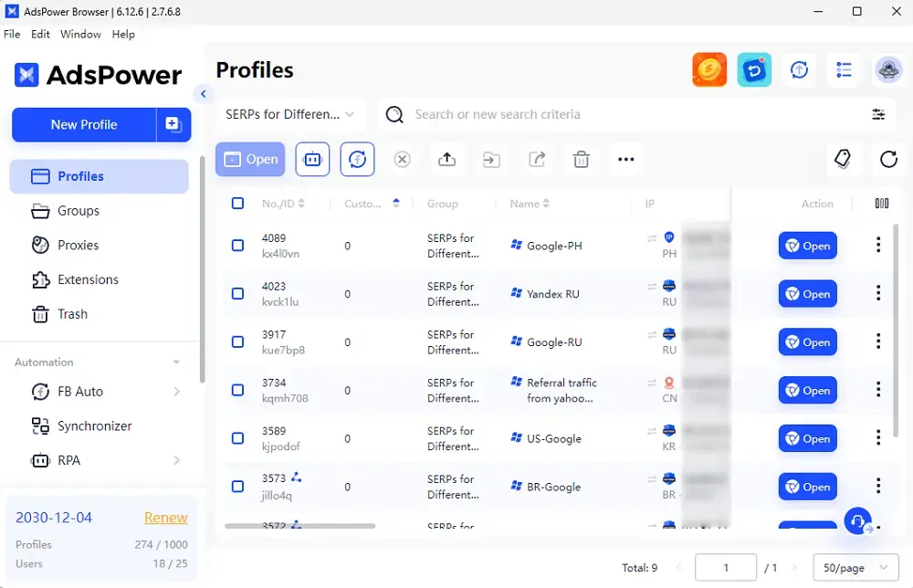Check the box for profile 3917
Viewport: 913px width, 588px height.
237,341
